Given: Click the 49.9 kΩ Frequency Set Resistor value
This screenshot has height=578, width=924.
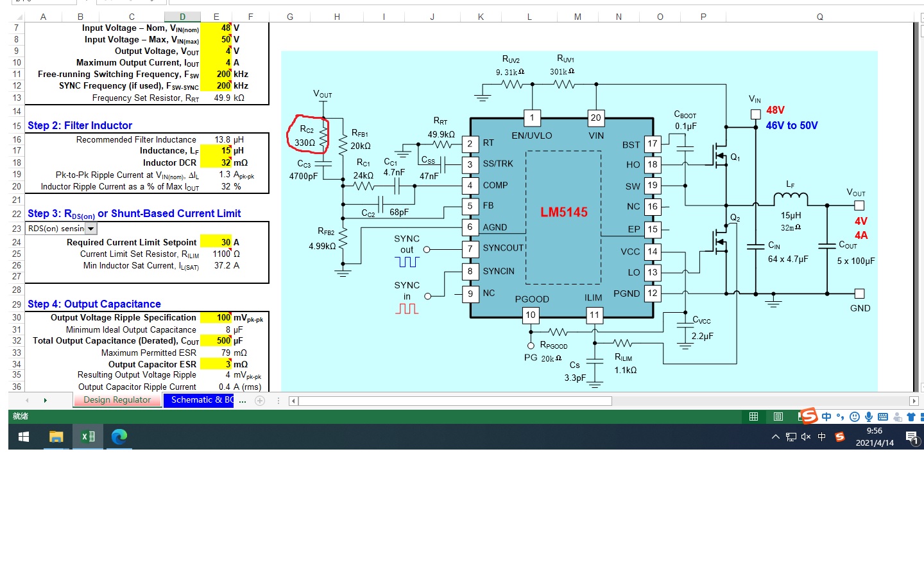Looking at the screenshot, I should pos(222,98).
